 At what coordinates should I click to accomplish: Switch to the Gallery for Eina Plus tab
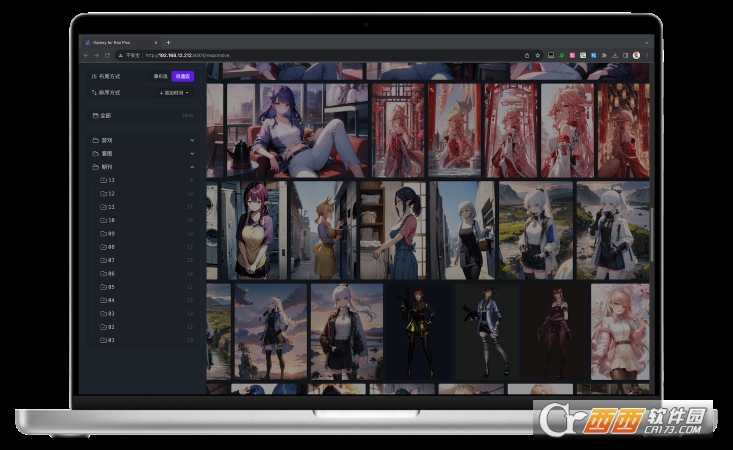121,43
